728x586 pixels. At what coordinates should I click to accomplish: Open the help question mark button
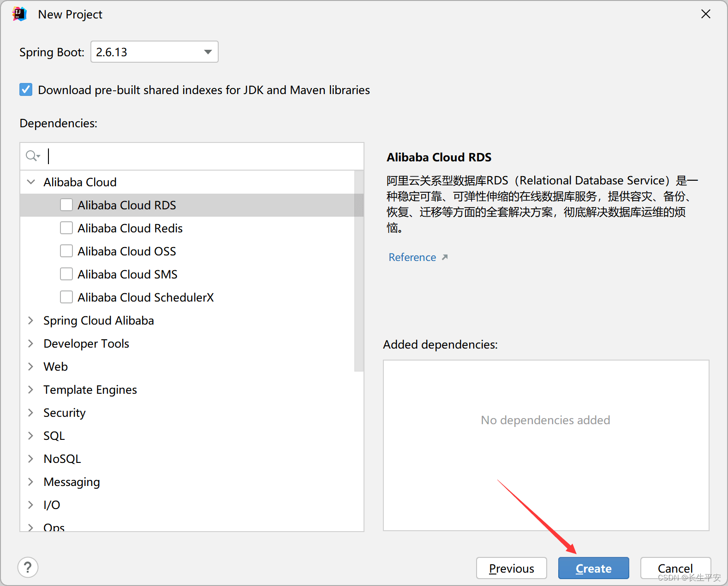pyautogui.click(x=28, y=567)
